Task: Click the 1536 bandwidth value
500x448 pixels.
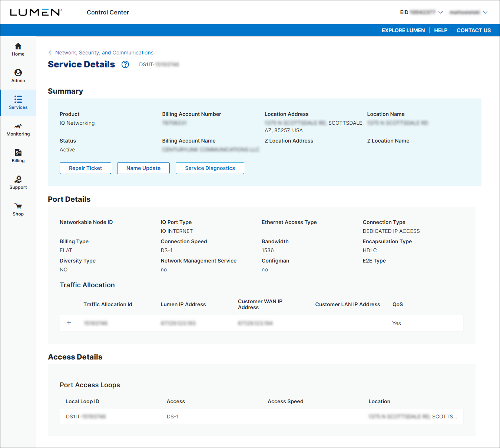Action: [x=268, y=250]
